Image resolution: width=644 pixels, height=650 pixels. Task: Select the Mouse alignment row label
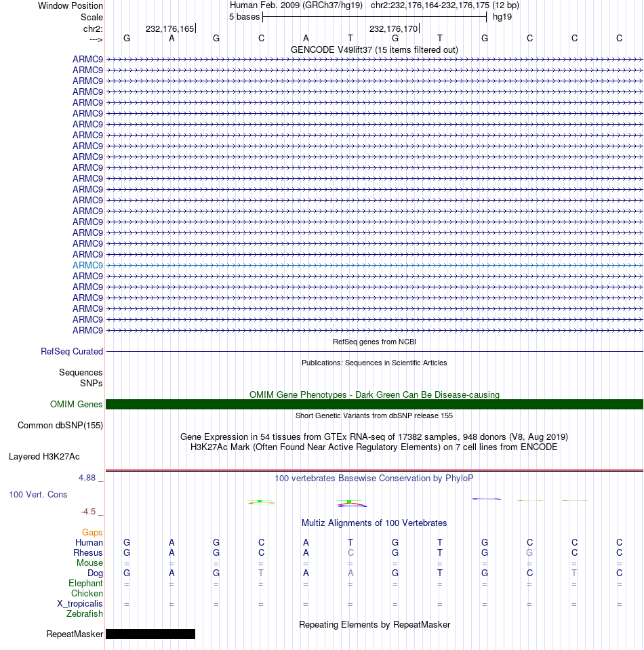click(89, 563)
